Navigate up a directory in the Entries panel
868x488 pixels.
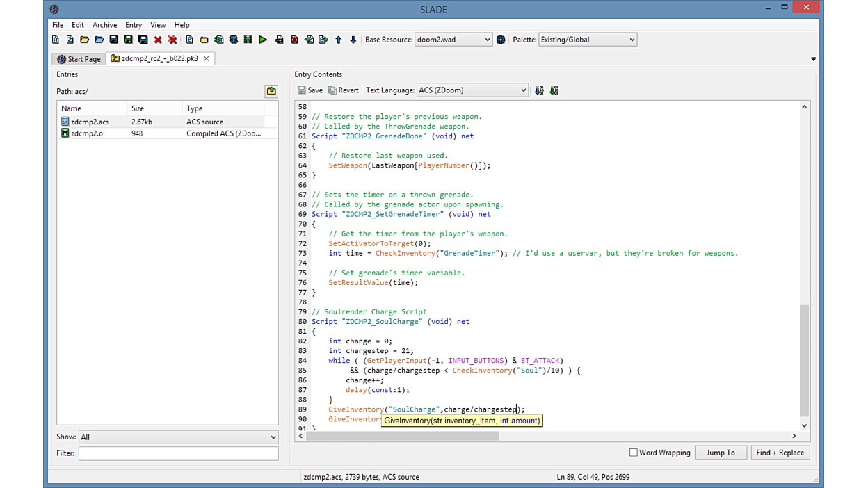(x=270, y=90)
